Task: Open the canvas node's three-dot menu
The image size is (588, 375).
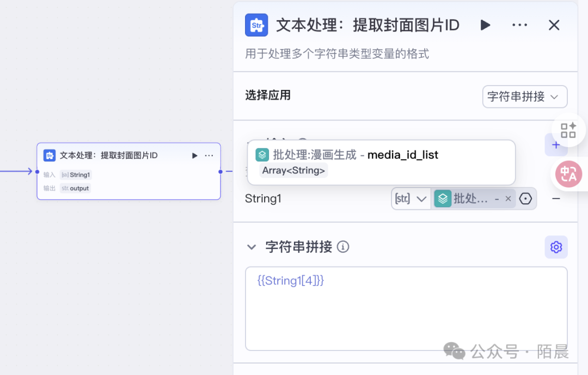Action: pos(209,156)
